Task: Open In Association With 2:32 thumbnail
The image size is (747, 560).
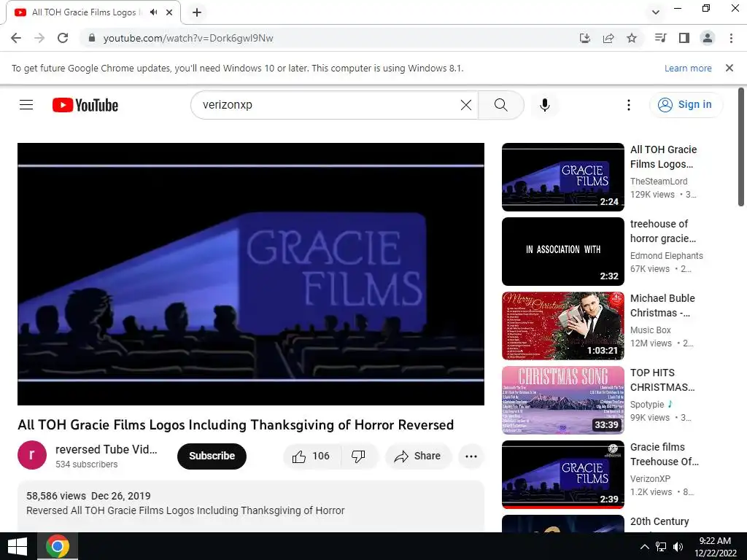Action: coord(562,252)
